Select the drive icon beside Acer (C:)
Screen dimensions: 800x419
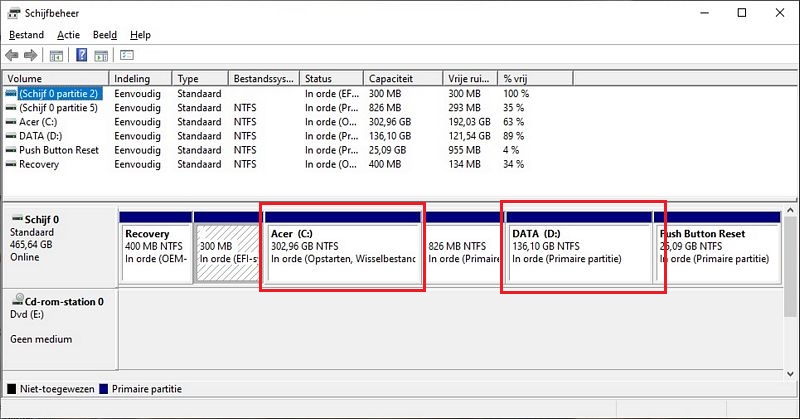click(11, 122)
